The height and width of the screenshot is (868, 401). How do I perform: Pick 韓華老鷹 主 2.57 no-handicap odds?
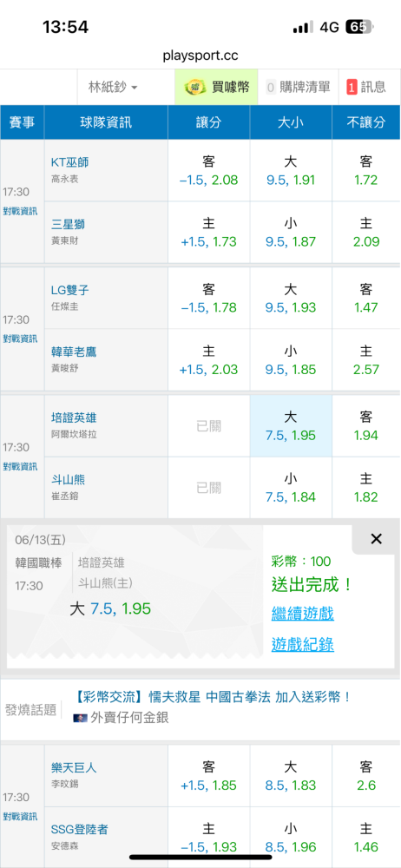pos(366,360)
